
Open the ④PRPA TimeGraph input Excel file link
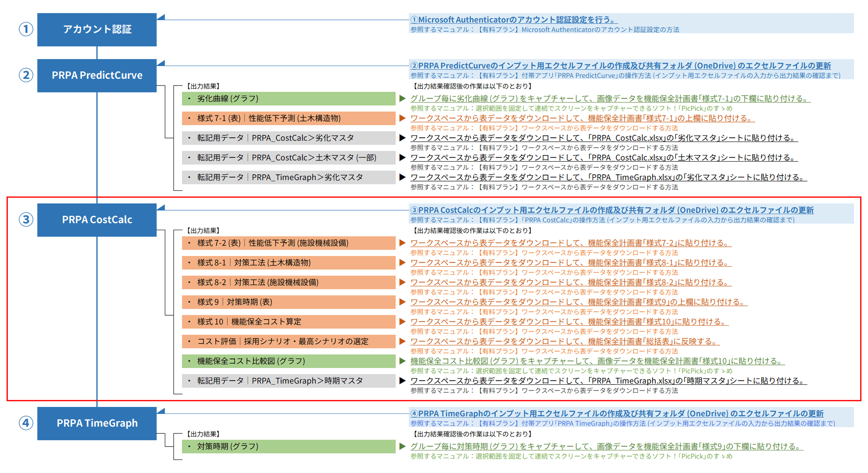coord(616,413)
